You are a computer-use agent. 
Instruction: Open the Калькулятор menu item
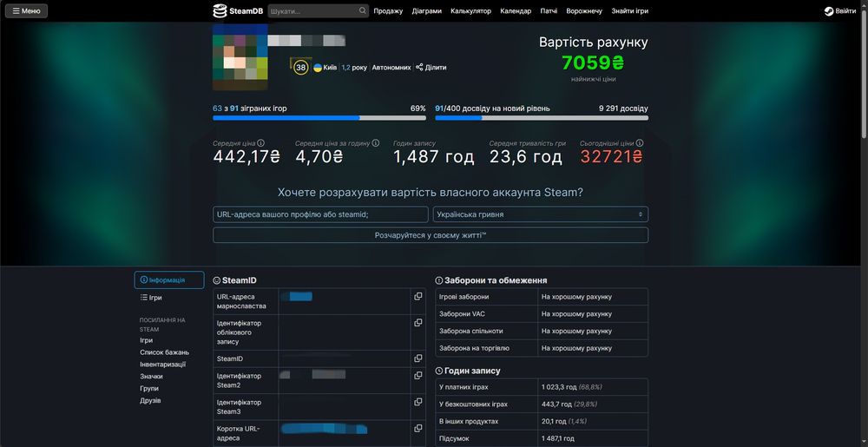click(x=470, y=11)
